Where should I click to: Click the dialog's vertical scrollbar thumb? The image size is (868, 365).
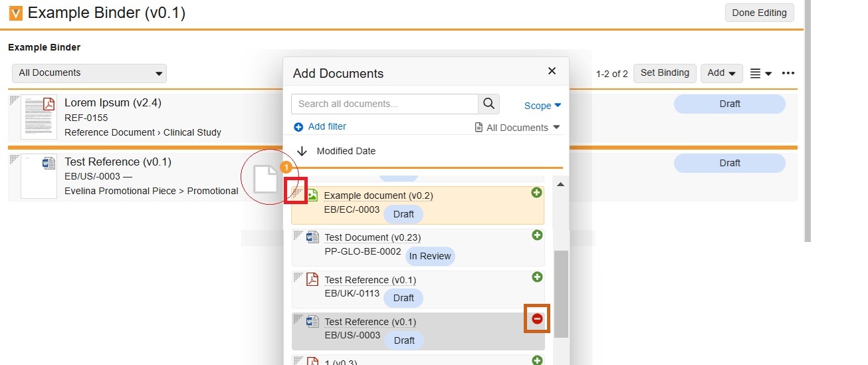point(562,294)
